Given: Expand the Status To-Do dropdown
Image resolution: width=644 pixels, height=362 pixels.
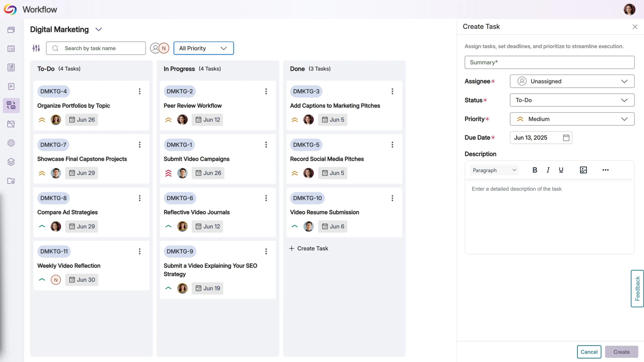Looking at the screenshot, I should [572, 100].
